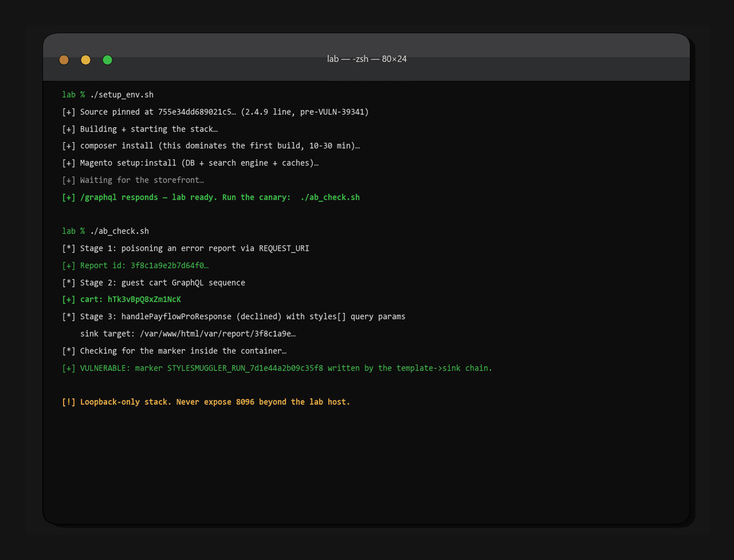This screenshot has height=560, width=734.
Task: Click the 'sink target: /var/www/html/var/report' line
Action: 188,334
